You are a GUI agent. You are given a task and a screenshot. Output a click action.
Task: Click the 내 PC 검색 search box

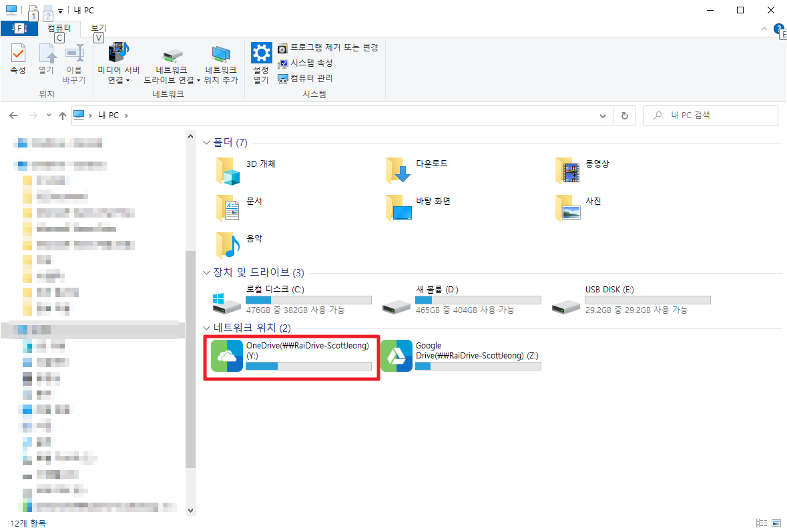point(711,115)
